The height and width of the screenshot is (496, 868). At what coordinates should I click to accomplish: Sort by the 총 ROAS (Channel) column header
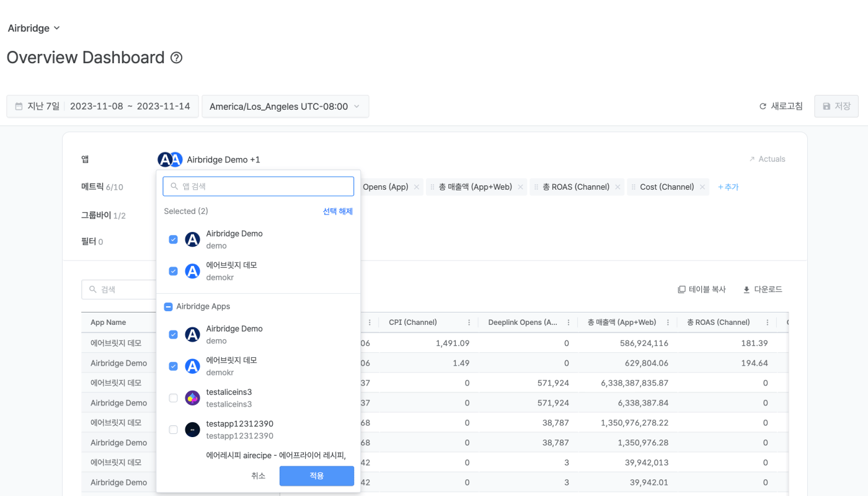point(718,322)
